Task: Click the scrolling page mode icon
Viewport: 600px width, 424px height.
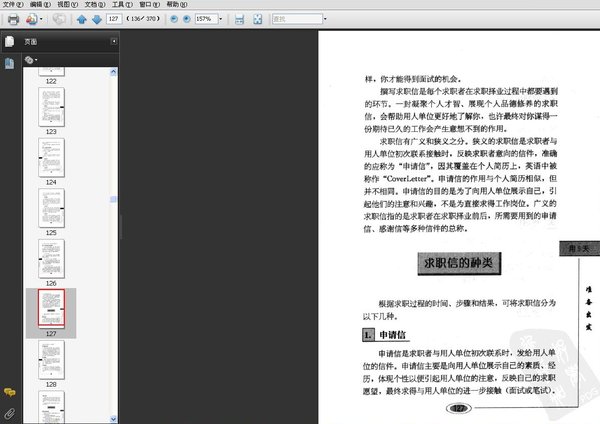Action: [x=240, y=19]
